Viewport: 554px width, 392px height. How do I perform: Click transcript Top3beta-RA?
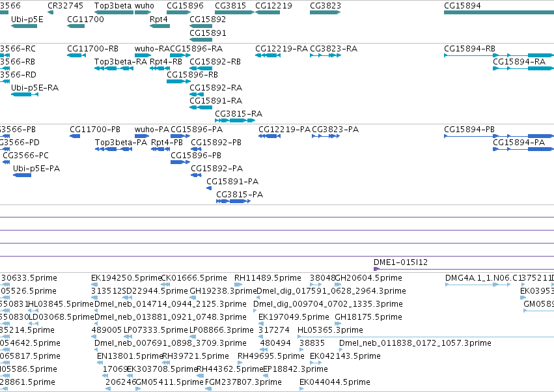[114, 68]
